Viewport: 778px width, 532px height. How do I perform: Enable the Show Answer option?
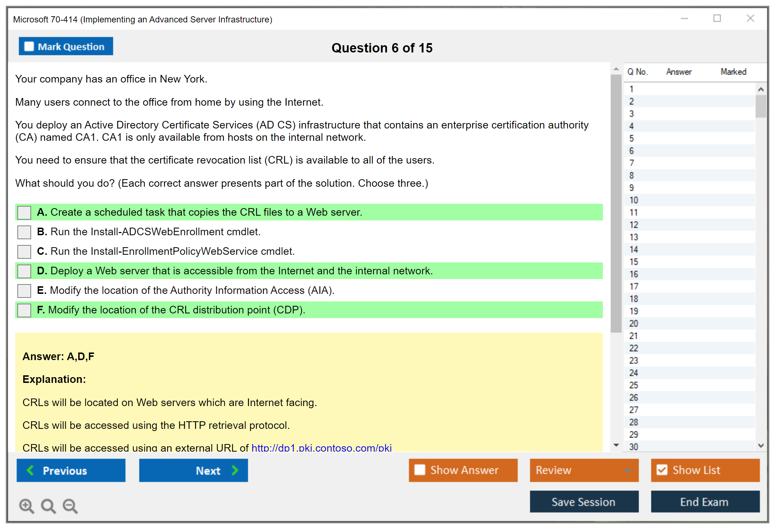pyautogui.click(x=420, y=470)
